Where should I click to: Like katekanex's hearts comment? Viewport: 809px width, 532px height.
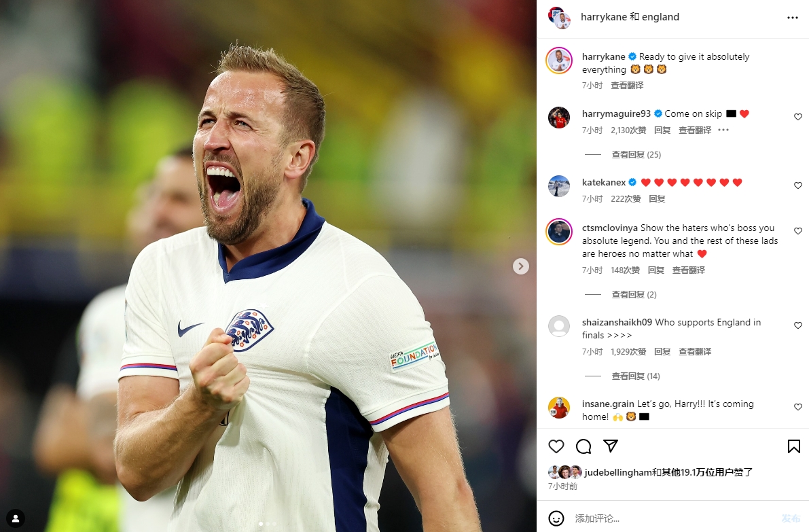(797, 185)
